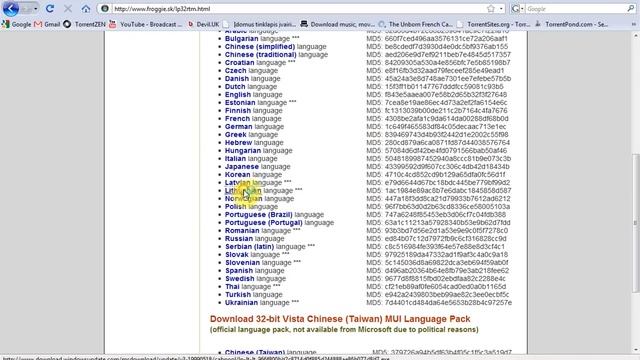This screenshot has height=360, width=640.
Task: Download the Chinese (traditional) language pack
Action: 260,55
